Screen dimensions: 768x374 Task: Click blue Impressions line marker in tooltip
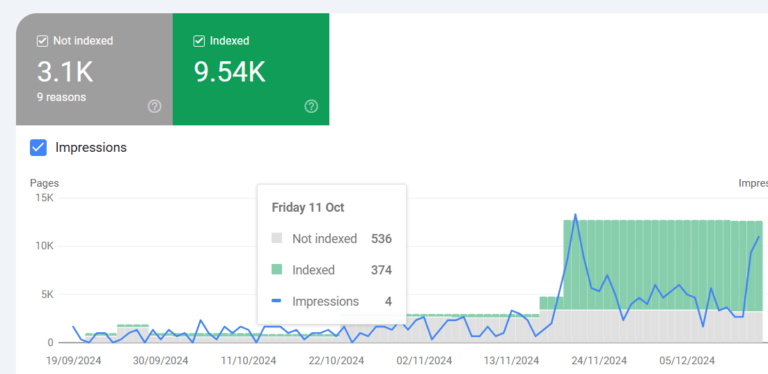(277, 301)
